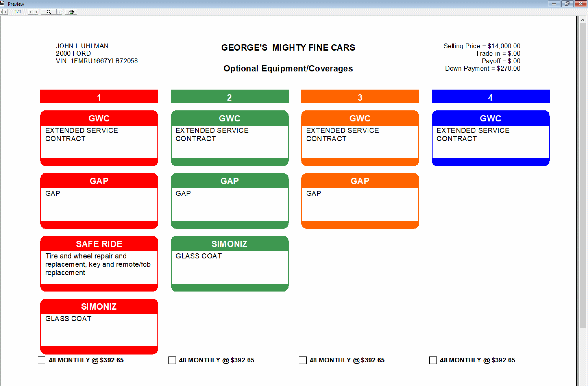The width and height of the screenshot is (588, 386).
Task: Click scrollbar up arrow
Action: [582, 20]
